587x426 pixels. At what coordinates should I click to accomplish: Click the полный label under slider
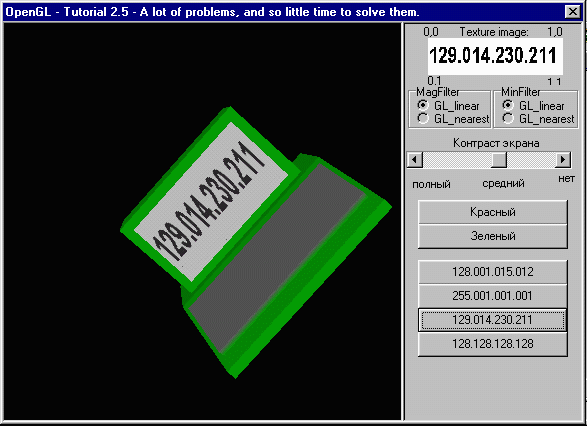click(x=431, y=185)
